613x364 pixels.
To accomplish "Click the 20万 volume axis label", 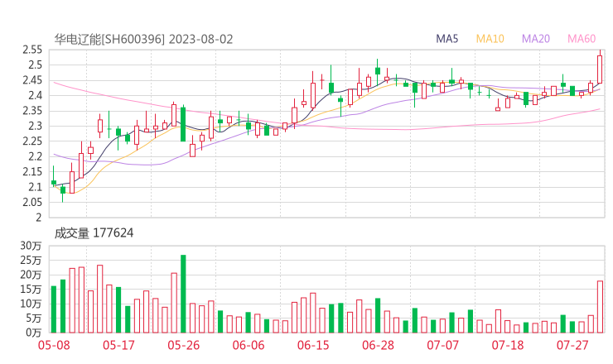I will click(31, 275).
